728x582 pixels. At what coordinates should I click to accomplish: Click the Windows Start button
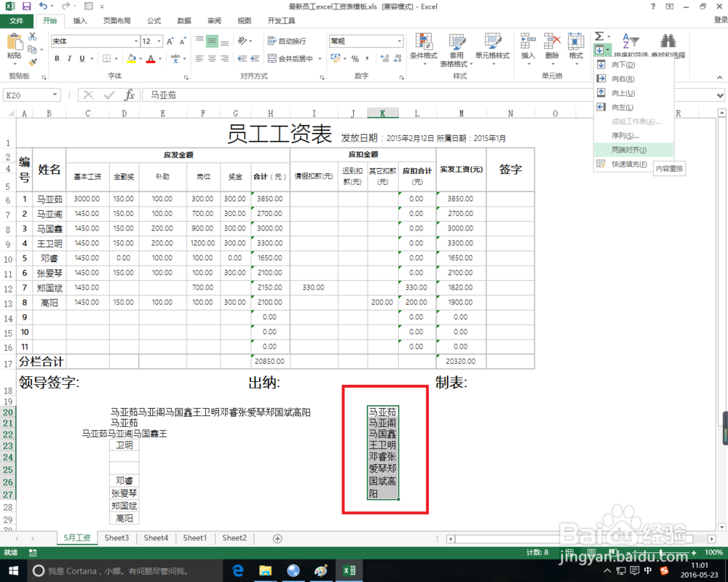(13, 571)
